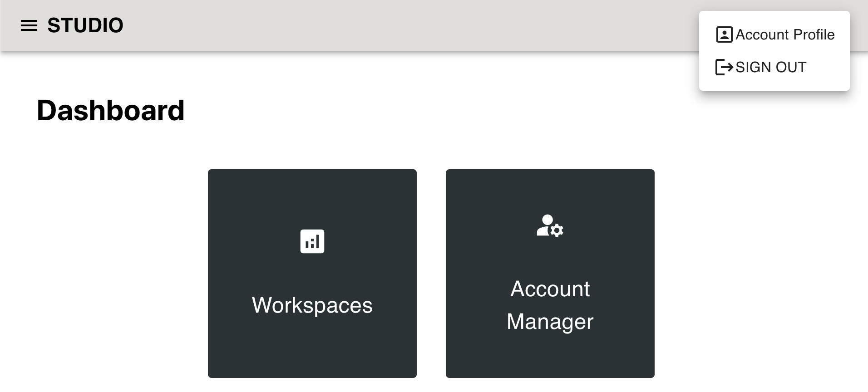The width and height of the screenshot is (868, 392).
Task: Click empty header bar to dismiss menu
Action: (409, 25)
